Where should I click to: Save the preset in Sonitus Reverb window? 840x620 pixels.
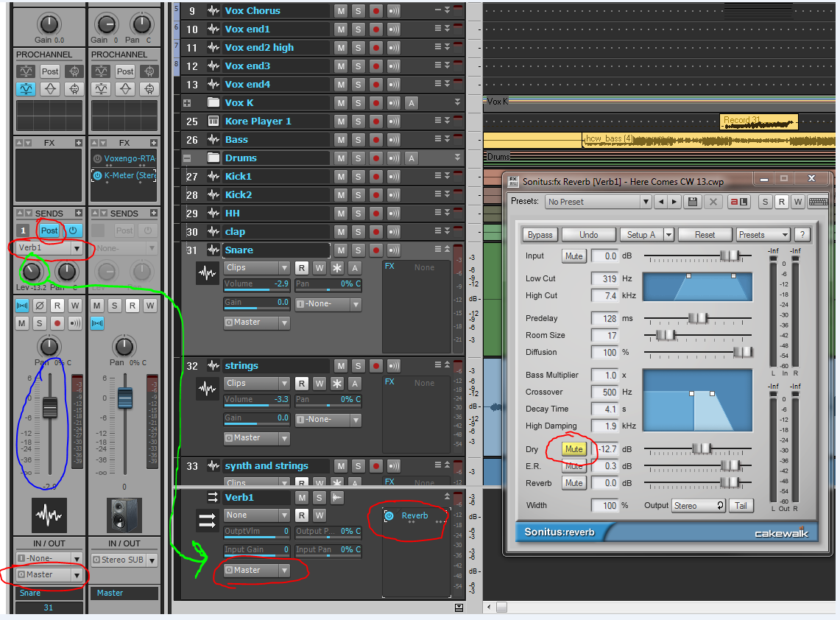tap(693, 202)
